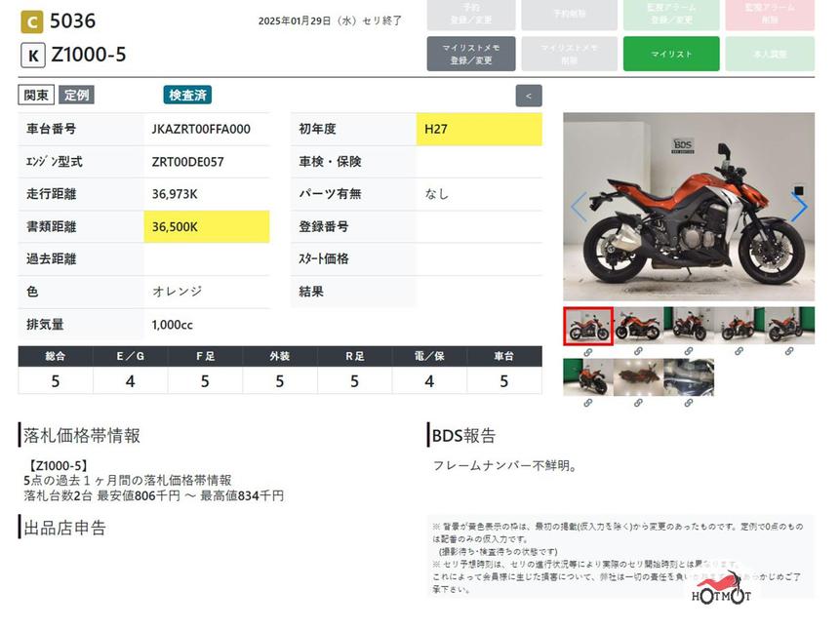This screenshot has width=840, height=630.
Task: Collapse panel with the '<' button
Action: pyautogui.click(x=528, y=96)
